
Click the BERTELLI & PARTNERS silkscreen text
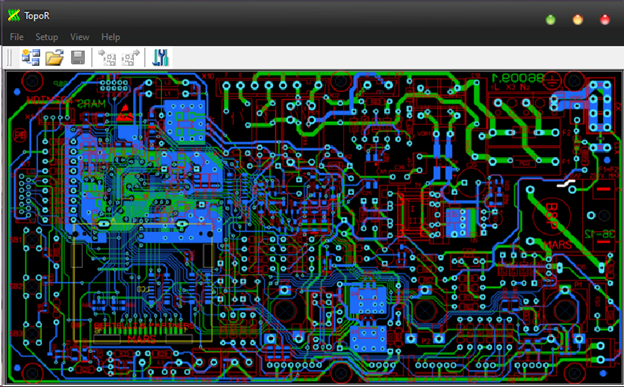pos(144,326)
